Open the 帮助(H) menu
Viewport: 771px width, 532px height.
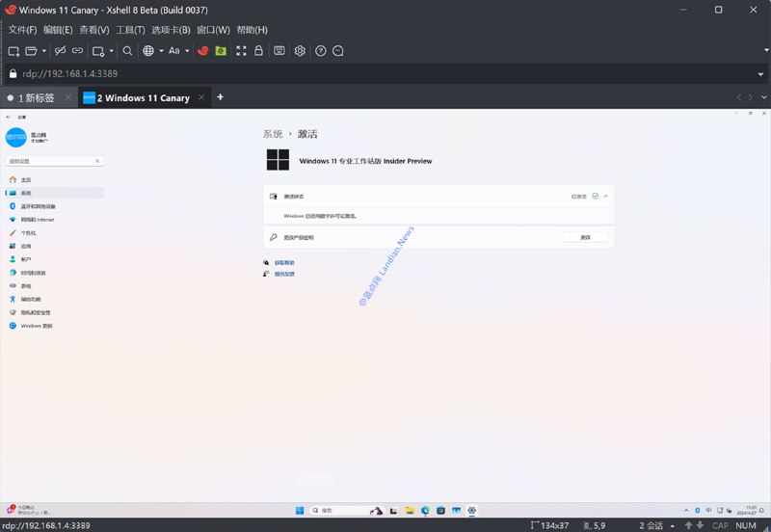(x=253, y=30)
